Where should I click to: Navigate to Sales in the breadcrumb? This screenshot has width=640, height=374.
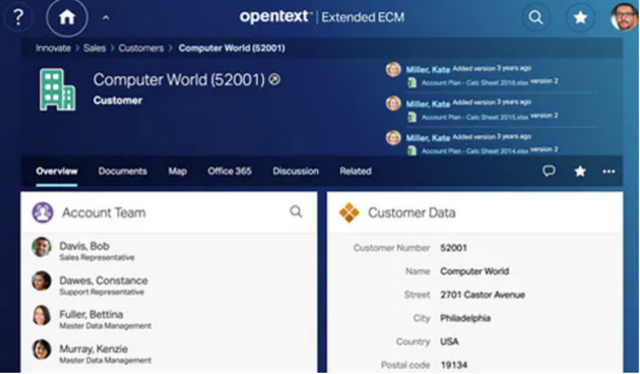[x=94, y=48]
